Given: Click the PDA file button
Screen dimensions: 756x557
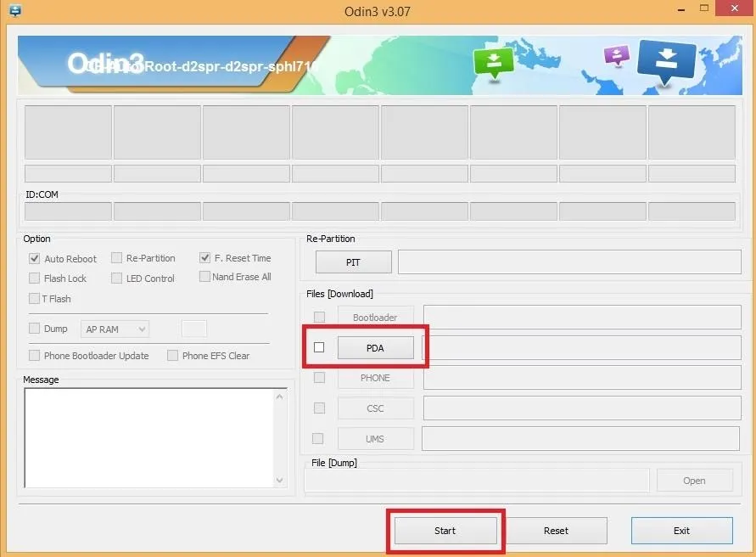Looking at the screenshot, I should (x=376, y=348).
